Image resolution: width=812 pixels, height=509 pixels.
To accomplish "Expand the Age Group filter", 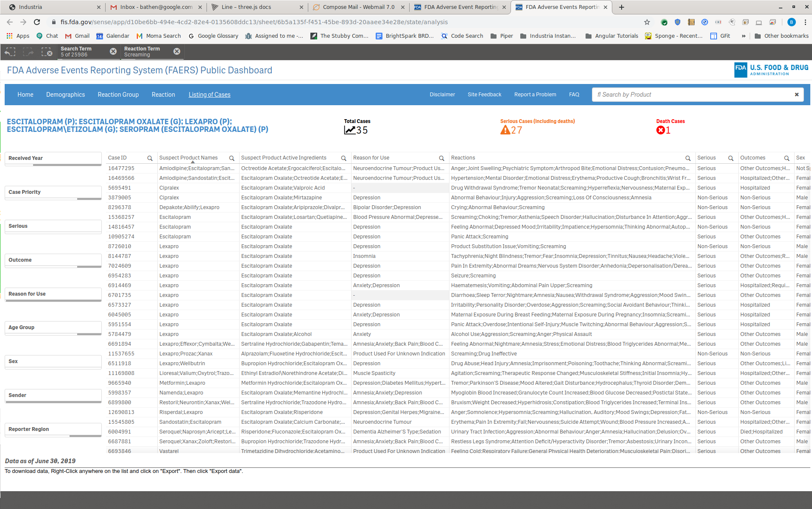I will pos(53,327).
